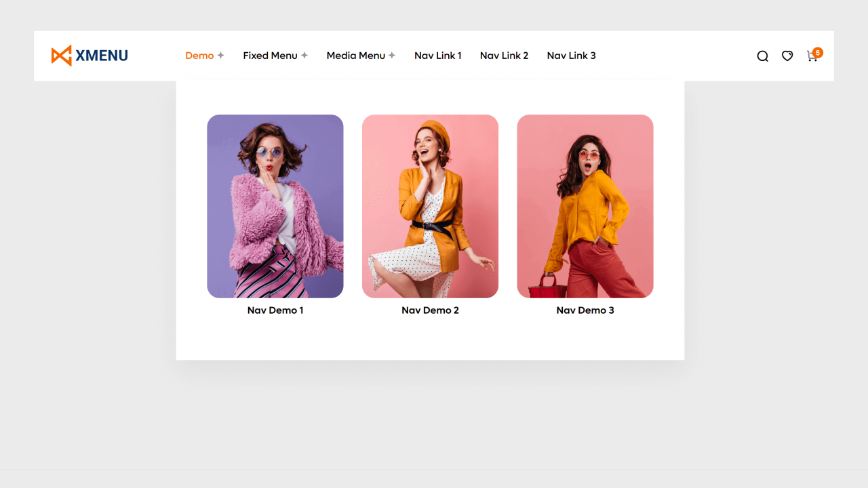Click the orange XMENU bowtie logo icon
This screenshot has height=488, width=868.
(x=60, y=56)
